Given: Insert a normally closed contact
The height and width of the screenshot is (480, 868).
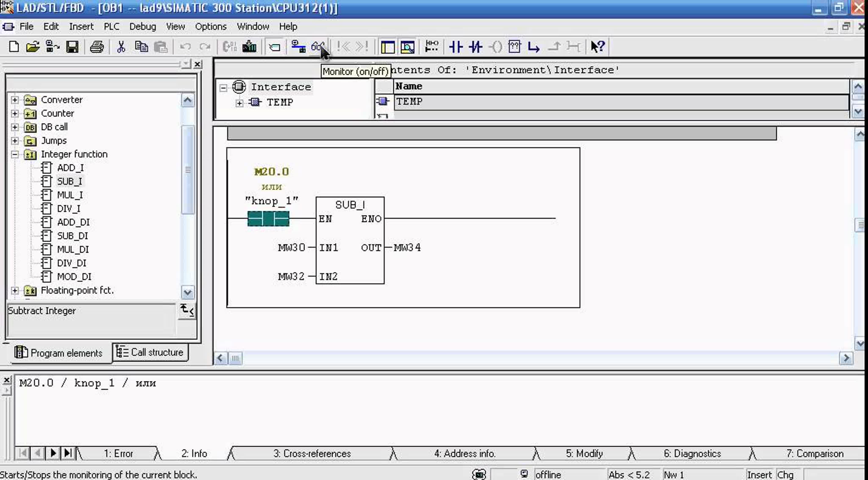Looking at the screenshot, I should click(476, 47).
